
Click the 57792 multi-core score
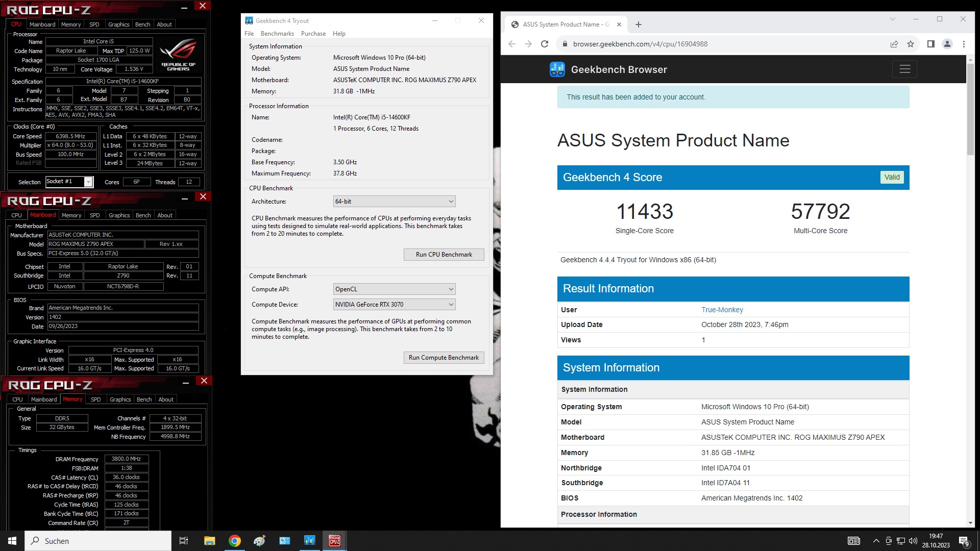coord(821,211)
